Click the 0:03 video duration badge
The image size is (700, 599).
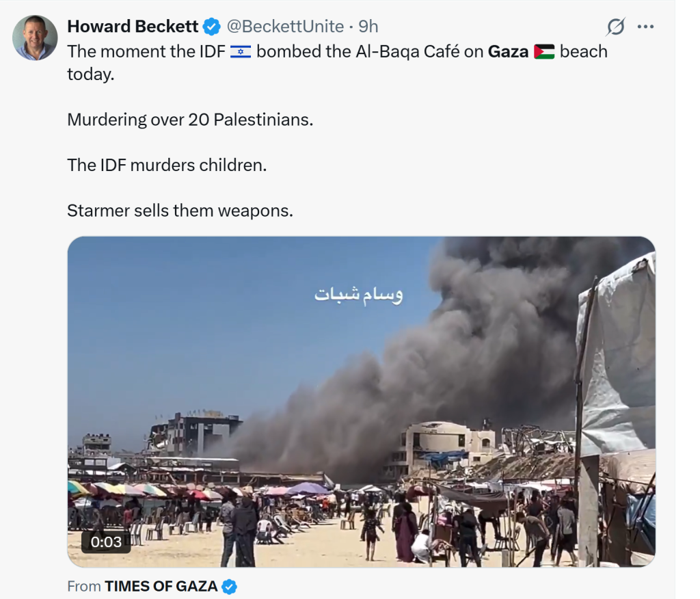tap(106, 542)
